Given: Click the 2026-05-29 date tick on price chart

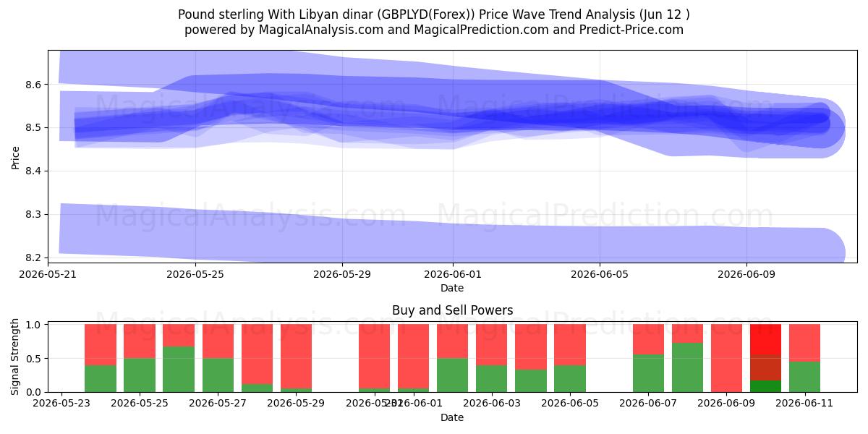Looking at the screenshot, I should 343,274.
